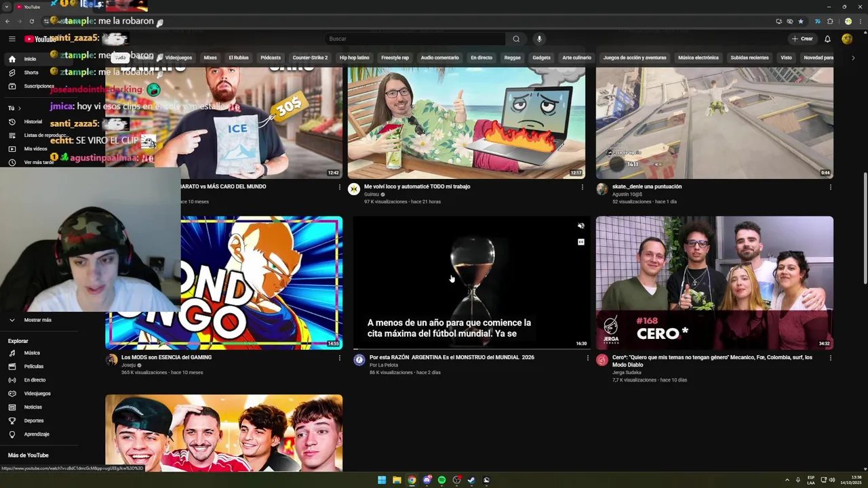
Task: Select the Counter-Strike 2 filter chip
Action: point(310,58)
